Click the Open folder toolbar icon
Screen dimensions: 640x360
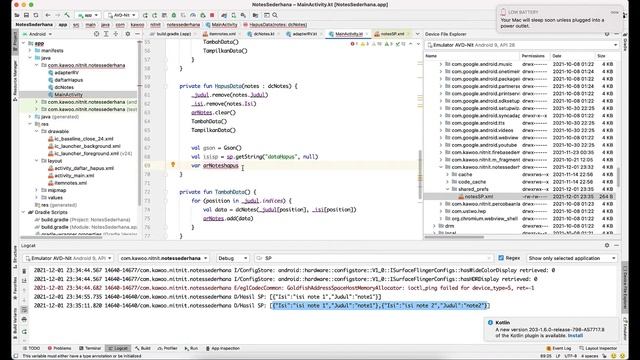(x=17, y=15)
